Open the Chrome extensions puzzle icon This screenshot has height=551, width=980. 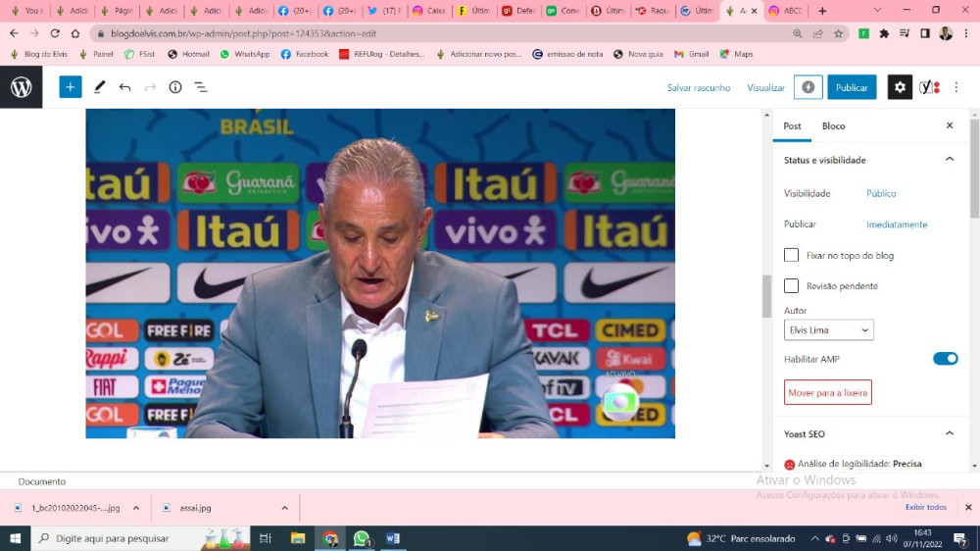click(884, 33)
